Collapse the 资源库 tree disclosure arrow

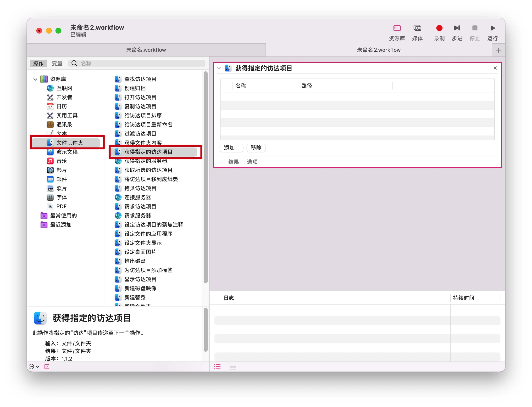point(35,79)
